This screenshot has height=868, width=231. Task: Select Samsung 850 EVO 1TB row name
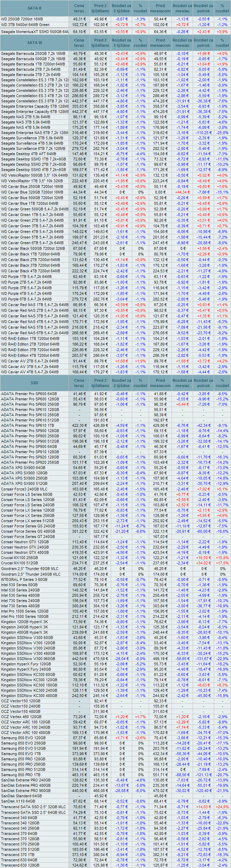pyautogui.click(x=21, y=754)
